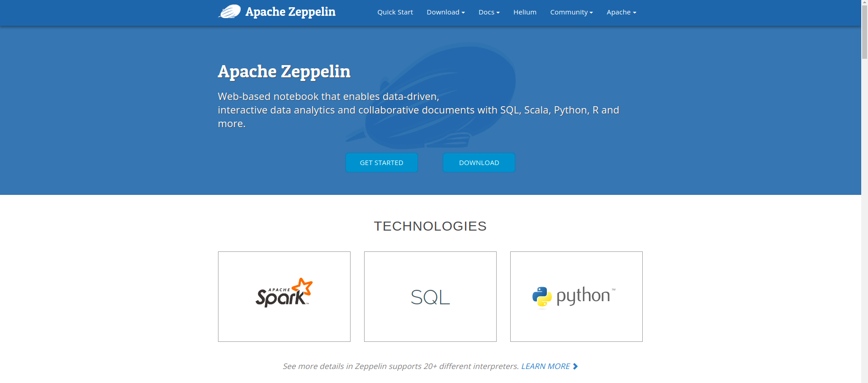This screenshot has height=383, width=868.
Task: Select the SQL technology card
Action: pos(430,297)
